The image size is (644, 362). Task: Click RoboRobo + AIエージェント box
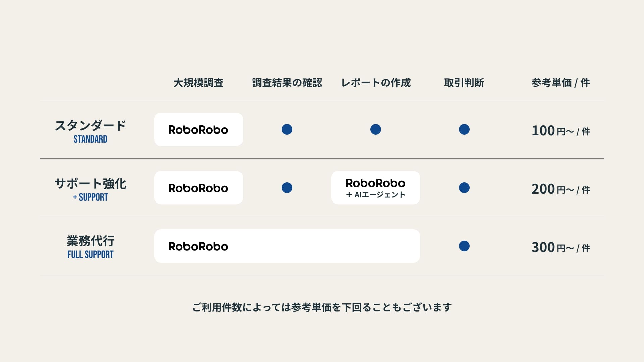coord(375,188)
